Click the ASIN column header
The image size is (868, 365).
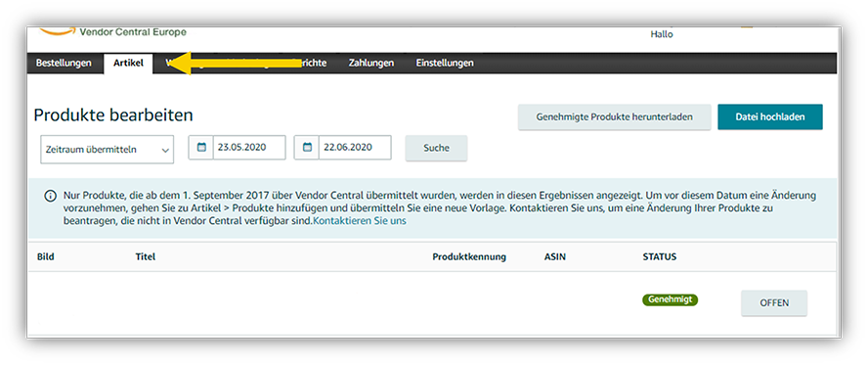[555, 257]
